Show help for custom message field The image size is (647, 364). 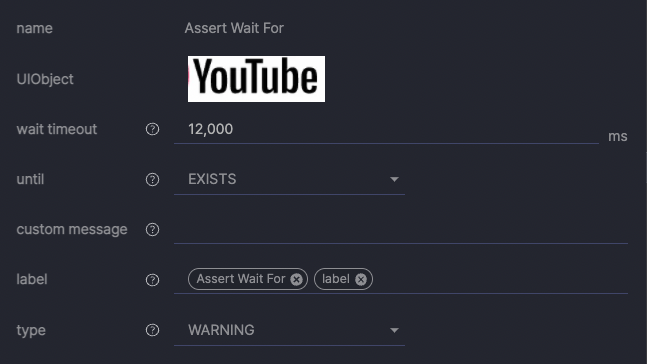point(152,229)
